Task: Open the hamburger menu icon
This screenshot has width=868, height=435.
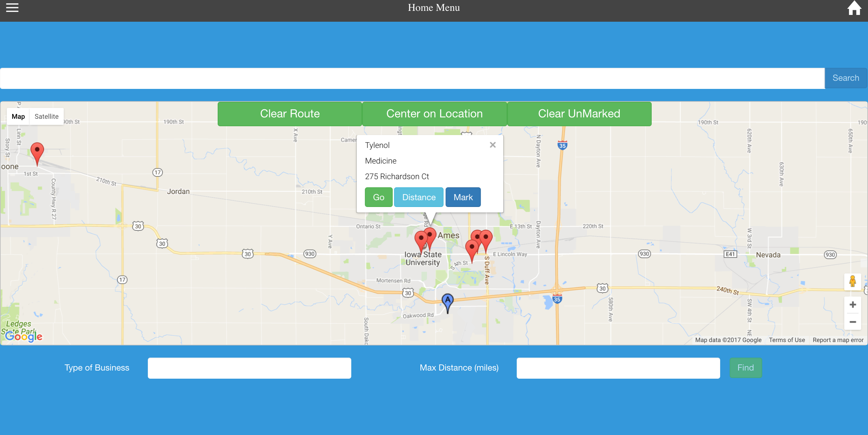Action: 12,7
